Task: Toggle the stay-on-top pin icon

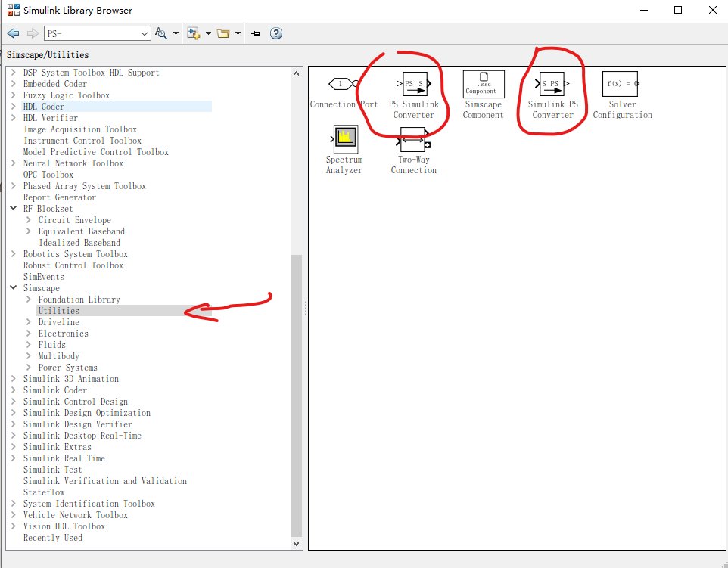Action: [255, 33]
